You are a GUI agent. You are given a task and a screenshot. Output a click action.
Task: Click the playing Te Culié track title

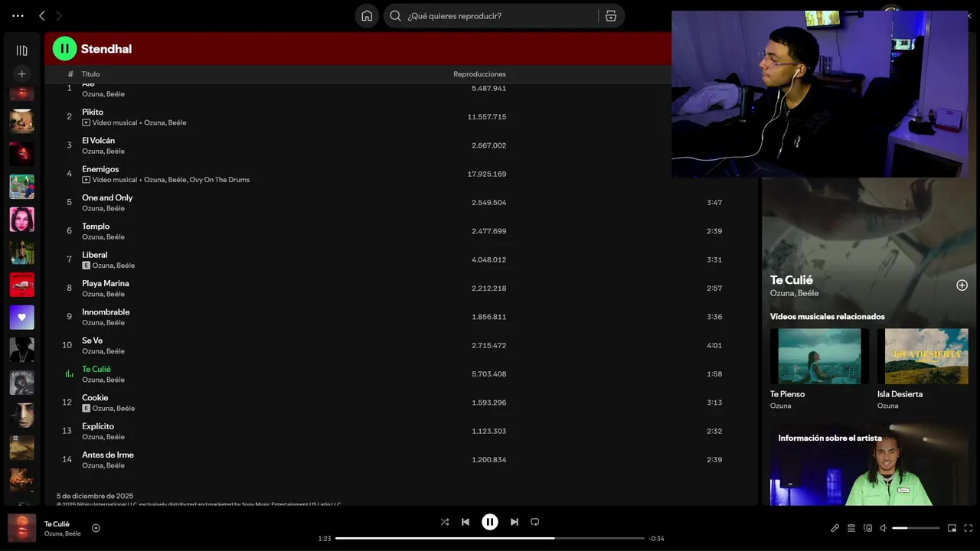96,369
